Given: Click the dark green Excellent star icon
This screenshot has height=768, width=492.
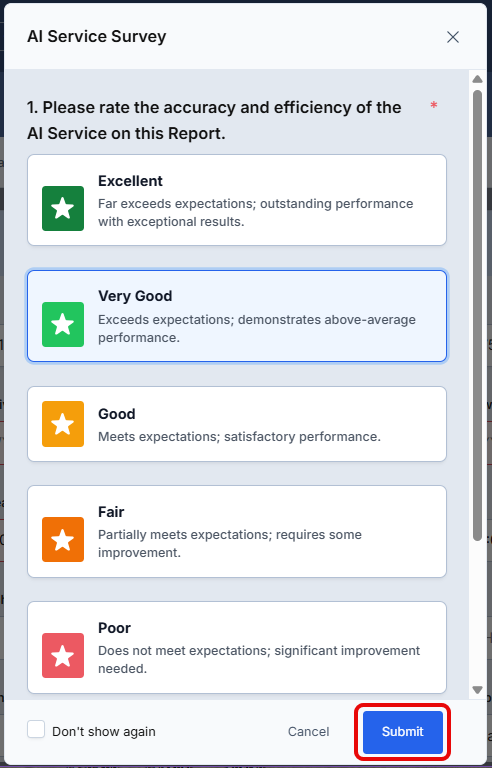Looking at the screenshot, I should [63, 208].
